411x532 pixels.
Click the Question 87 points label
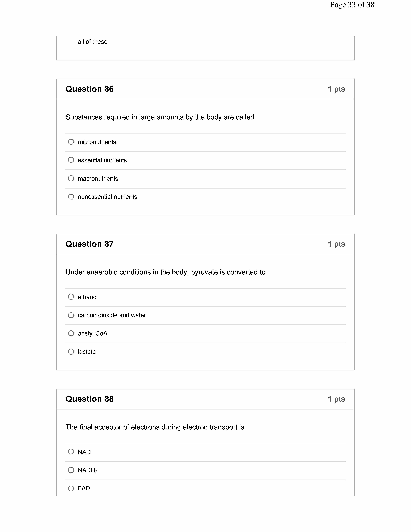click(x=336, y=244)
